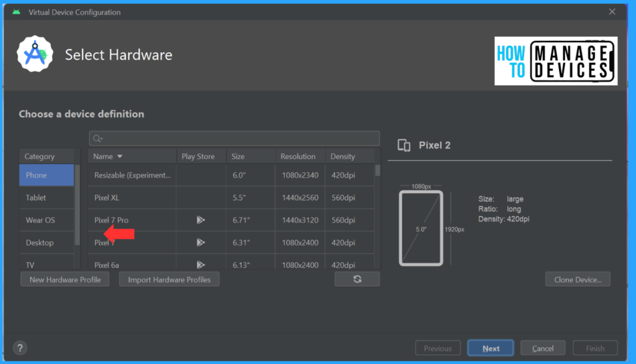Focus the device search field
The width and height of the screenshot is (636, 364).
234,139
